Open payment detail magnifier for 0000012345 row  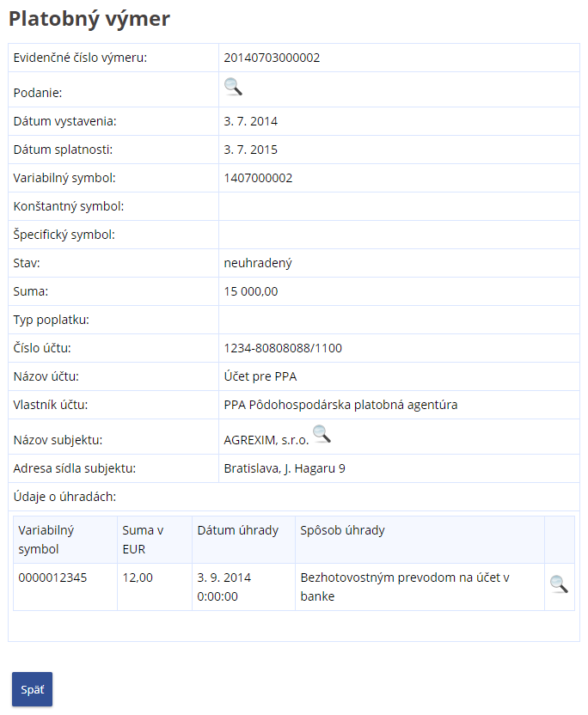click(559, 584)
